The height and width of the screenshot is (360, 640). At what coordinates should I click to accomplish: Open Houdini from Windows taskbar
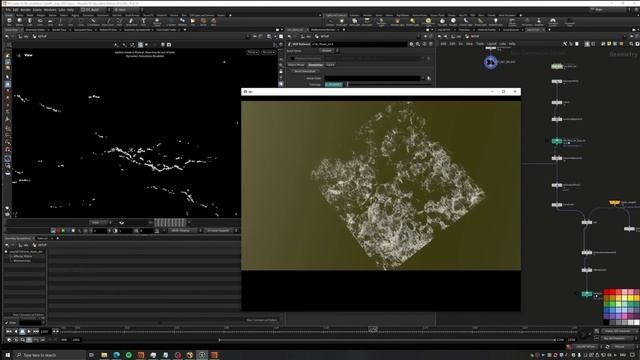point(140,355)
